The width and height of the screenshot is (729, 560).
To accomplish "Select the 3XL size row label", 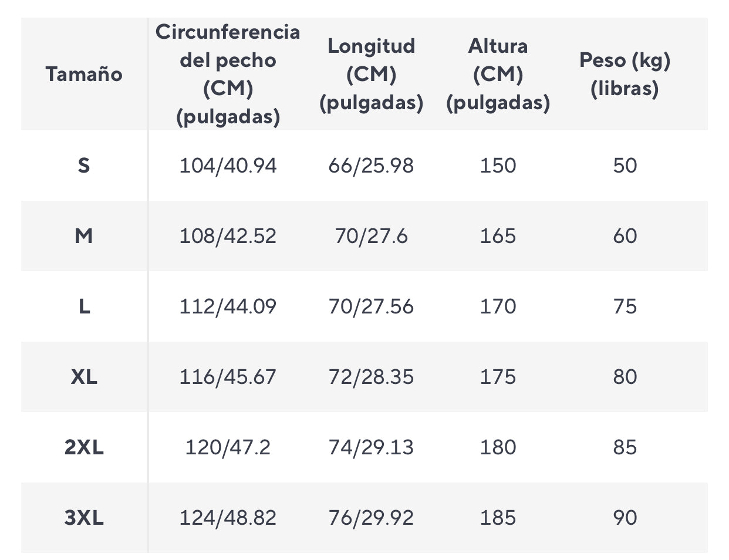I will click(x=84, y=518).
